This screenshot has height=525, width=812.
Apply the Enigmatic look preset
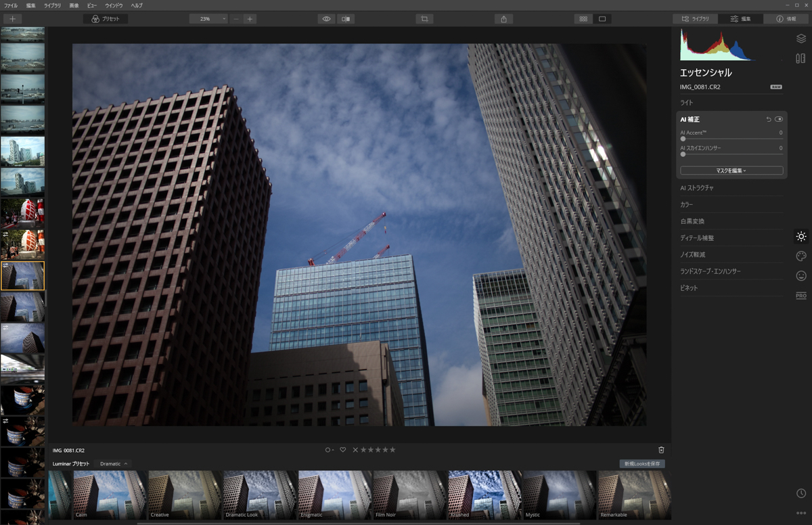[x=335, y=495]
